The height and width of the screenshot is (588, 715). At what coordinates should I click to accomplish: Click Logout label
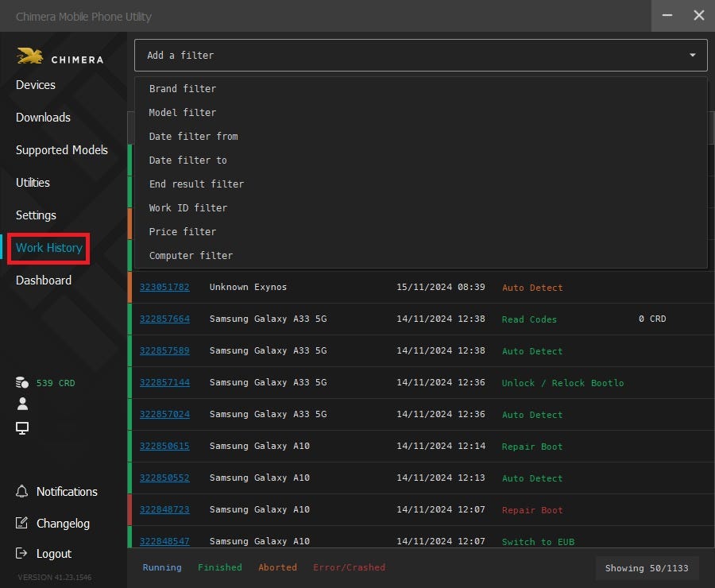click(54, 554)
